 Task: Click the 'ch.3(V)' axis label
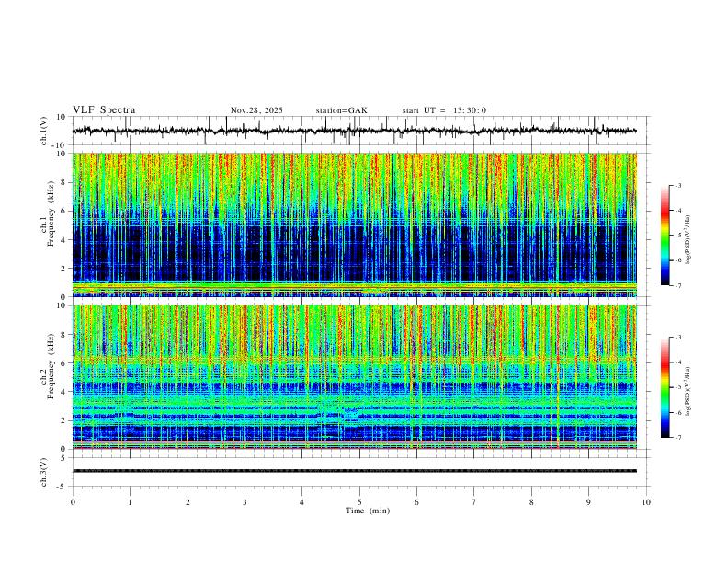click(x=44, y=472)
